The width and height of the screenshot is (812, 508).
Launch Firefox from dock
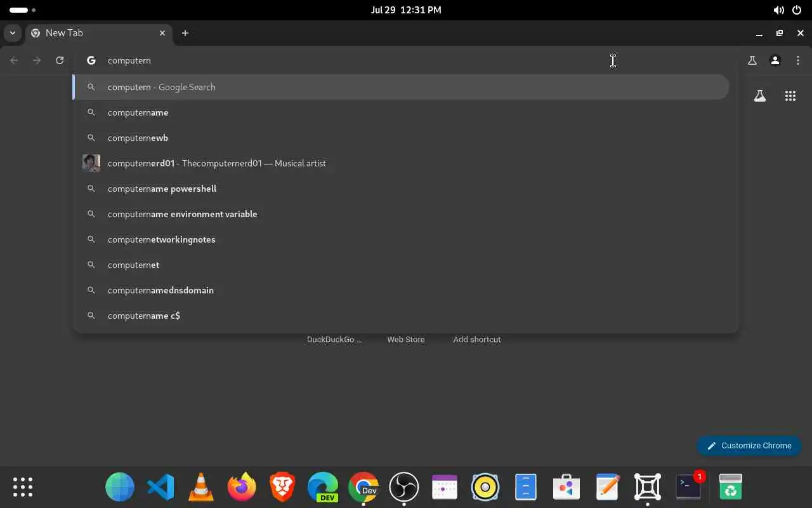(242, 487)
